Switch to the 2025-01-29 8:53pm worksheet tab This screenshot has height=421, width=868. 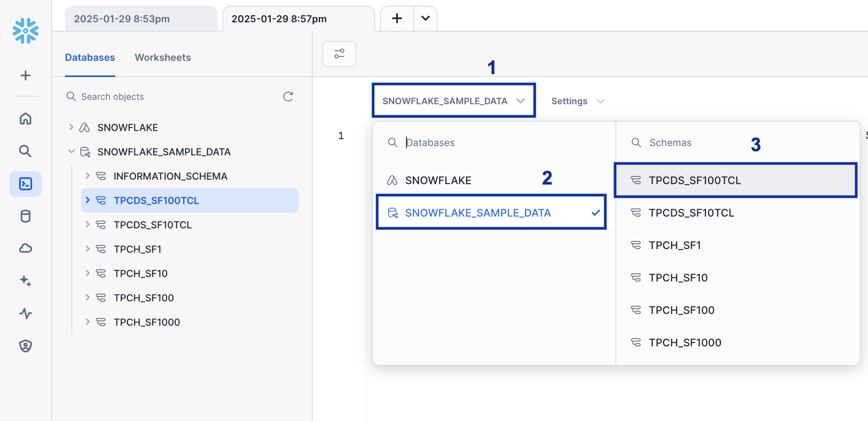tap(141, 19)
